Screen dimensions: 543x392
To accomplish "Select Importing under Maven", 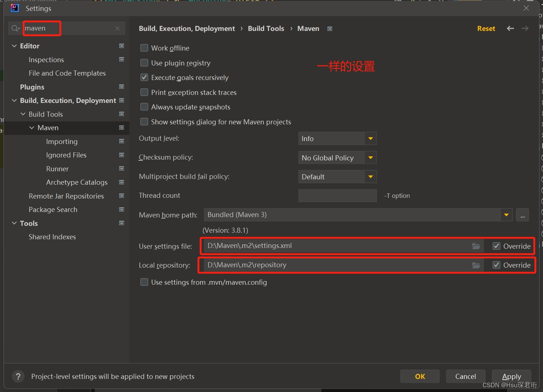I will pyautogui.click(x=62, y=141).
